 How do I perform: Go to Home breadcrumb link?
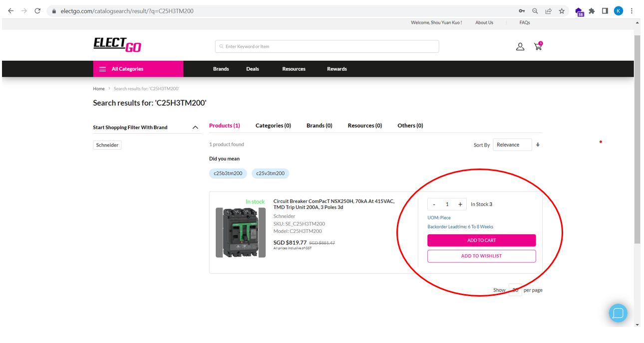point(99,89)
